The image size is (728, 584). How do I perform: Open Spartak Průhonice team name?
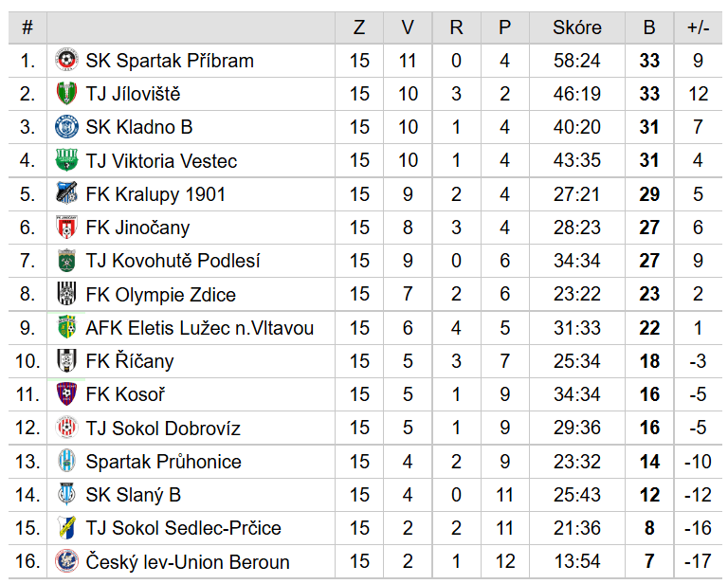pos(163,462)
